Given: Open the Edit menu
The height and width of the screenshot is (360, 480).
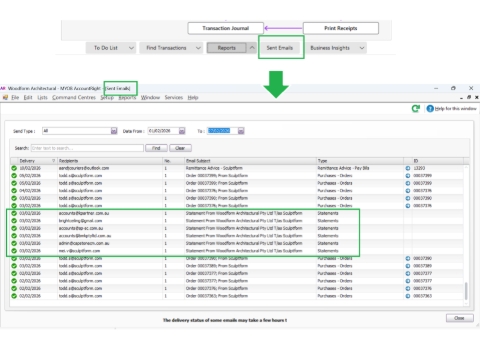Looking at the screenshot, I should (x=28, y=97).
